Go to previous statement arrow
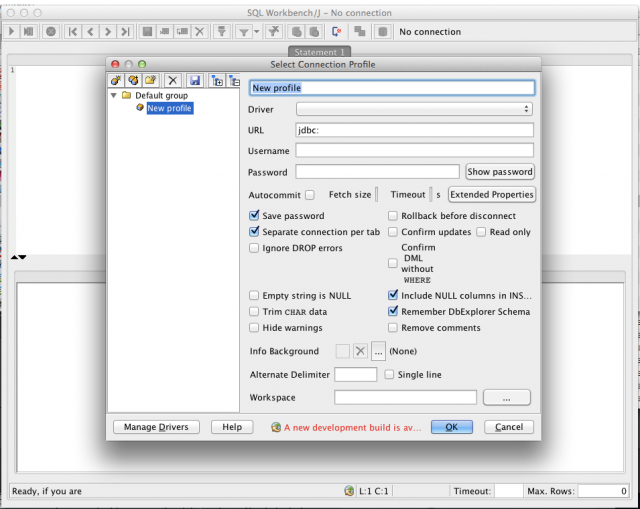The height and width of the screenshot is (509, 640). (90, 31)
